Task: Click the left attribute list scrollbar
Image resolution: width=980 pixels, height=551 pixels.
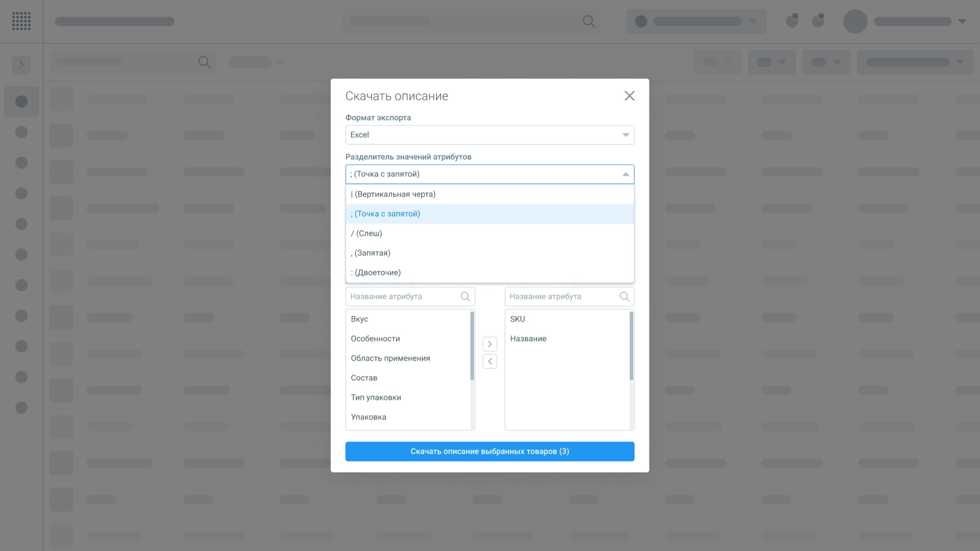Action: pos(472,347)
